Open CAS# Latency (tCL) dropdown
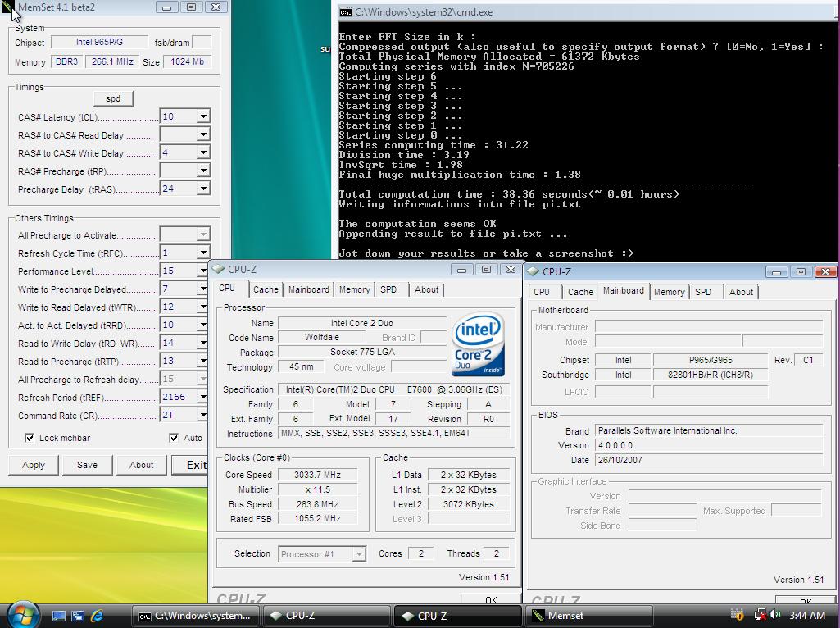 tap(203, 116)
